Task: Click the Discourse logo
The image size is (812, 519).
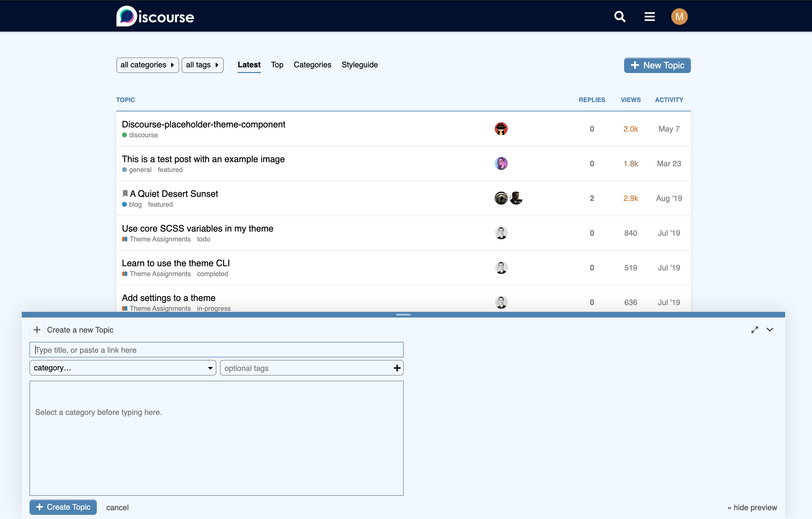Action: tap(155, 17)
